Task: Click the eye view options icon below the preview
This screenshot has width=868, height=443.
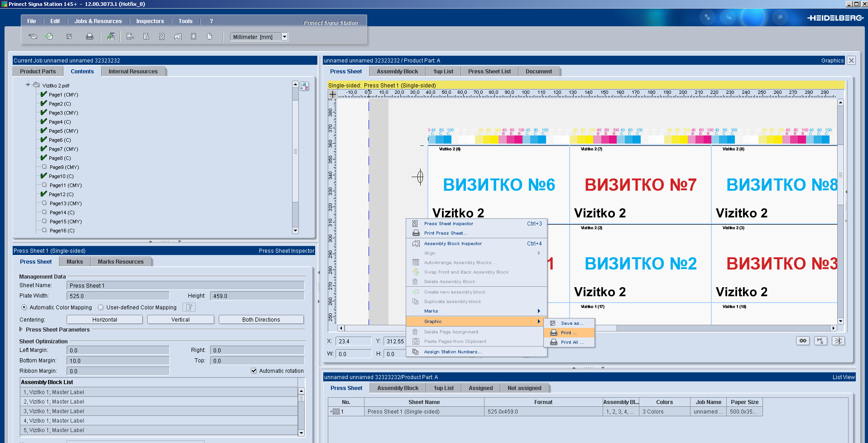Action: click(x=838, y=341)
